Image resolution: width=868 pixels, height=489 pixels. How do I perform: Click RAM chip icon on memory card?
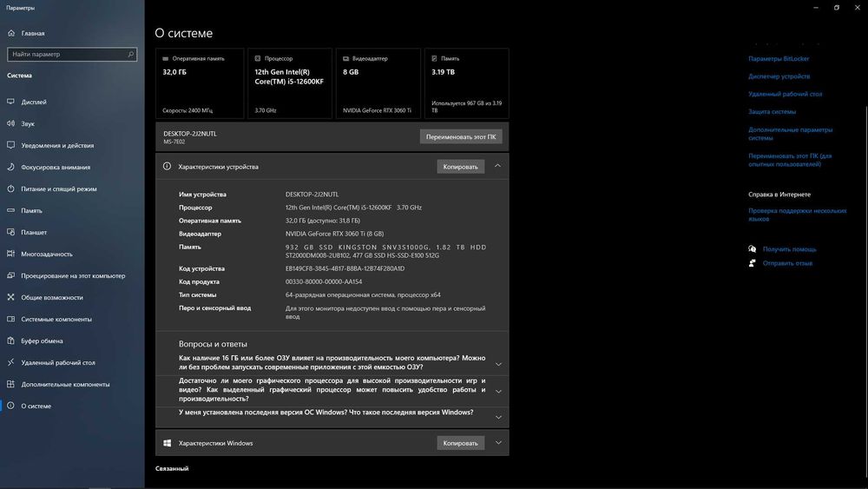(166, 58)
